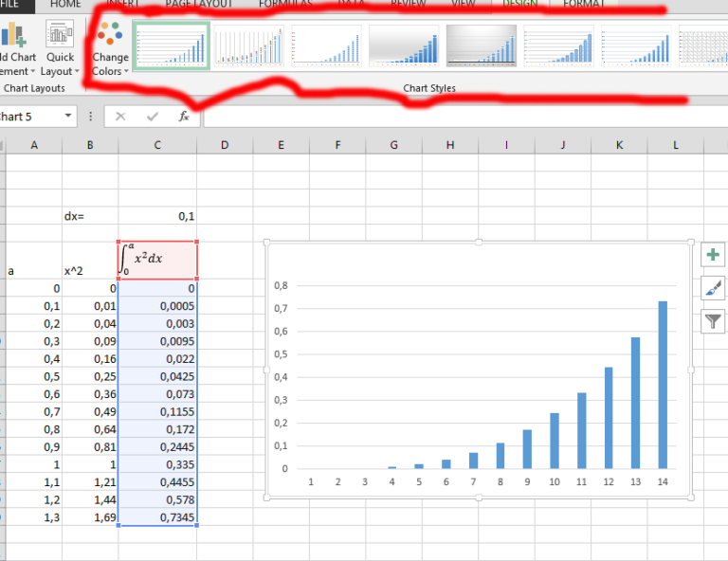Screen dimensions: 728x561
Task: Expand the Name Box dropdown arrow
Action: [x=68, y=117]
